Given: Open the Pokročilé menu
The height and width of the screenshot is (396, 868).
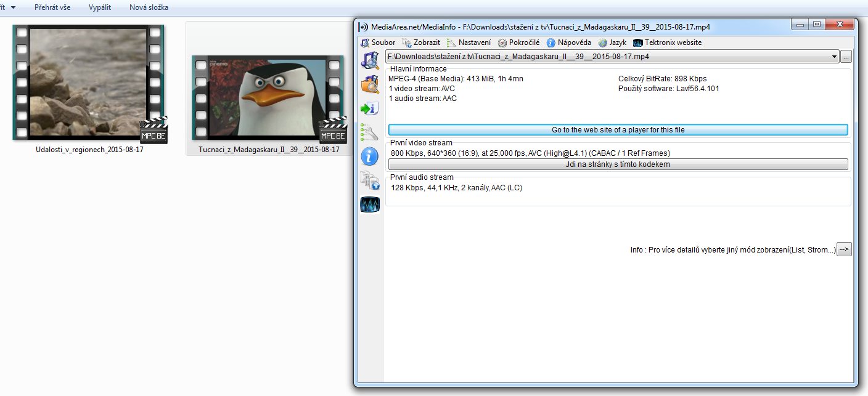Looking at the screenshot, I should [x=518, y=42].
